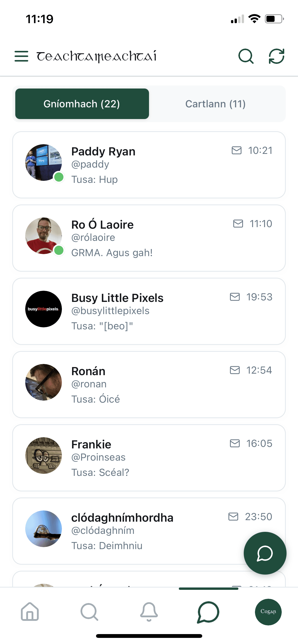The height and width of the screenshot is (644, 298).
Task: Open messages tab in bottom navigation
Action: point(208,611)
